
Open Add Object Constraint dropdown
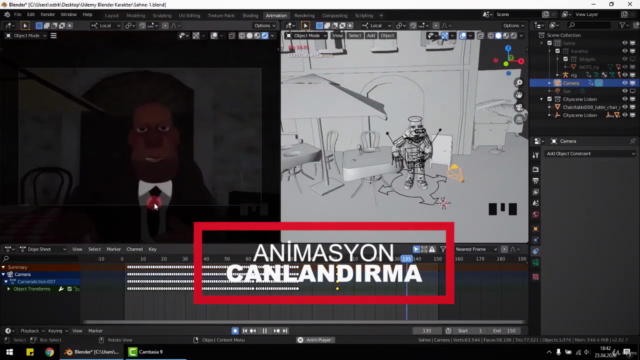590,153
